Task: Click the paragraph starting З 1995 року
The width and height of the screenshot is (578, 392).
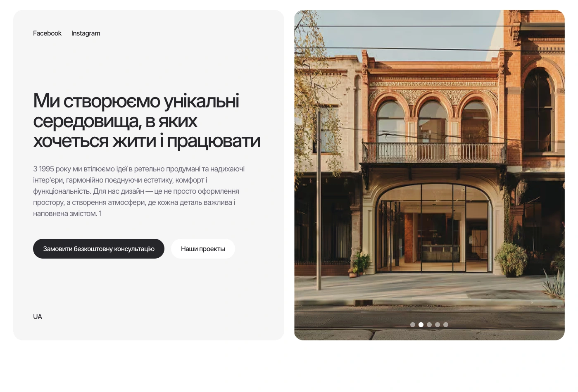Action: pyautogui.click(x=139, y=191)
